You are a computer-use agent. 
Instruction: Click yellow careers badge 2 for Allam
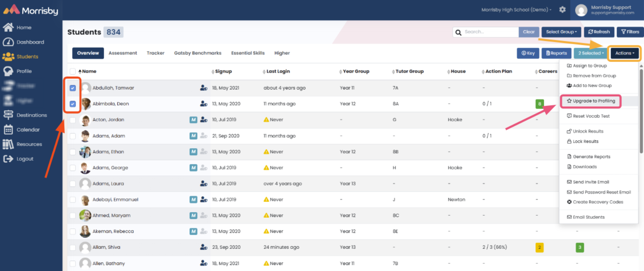(540, 248)
